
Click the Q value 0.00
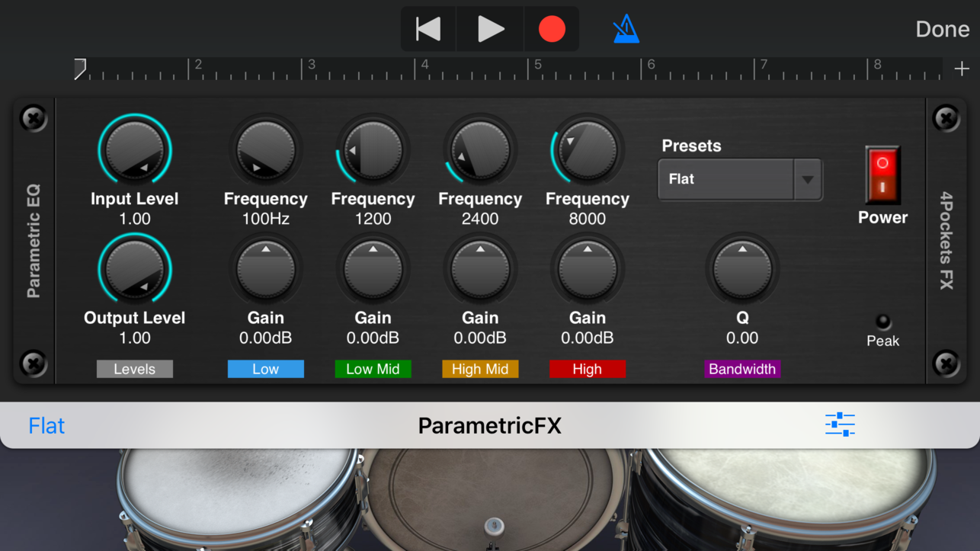742,338
